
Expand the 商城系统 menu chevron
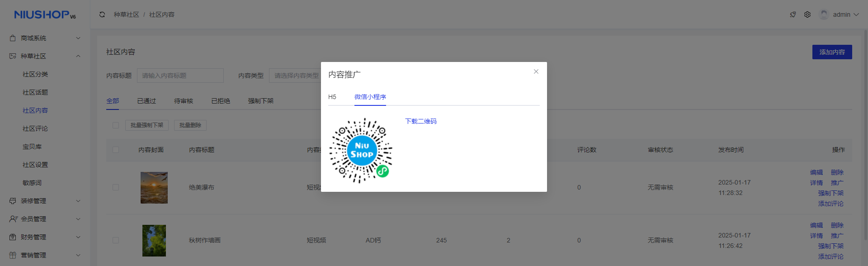point(78,38)
